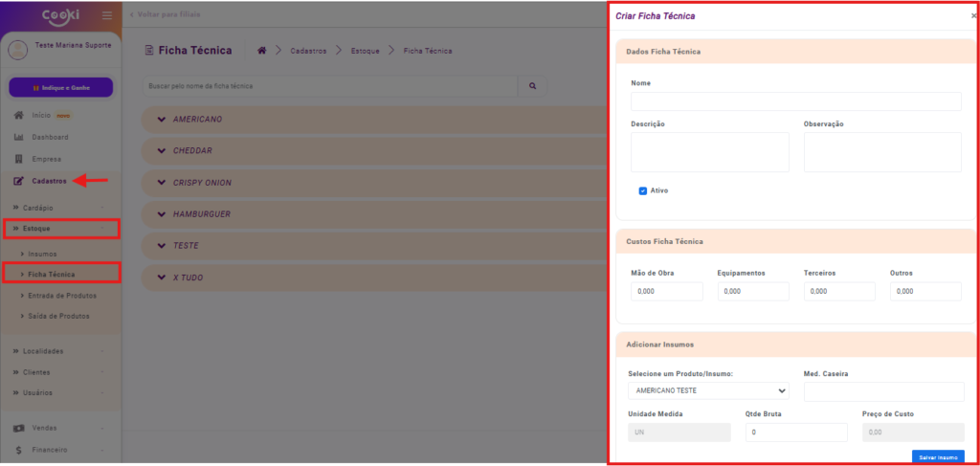Expand the CRISPY ONION row
980x466 pixels.
click(x=162, y=182)
